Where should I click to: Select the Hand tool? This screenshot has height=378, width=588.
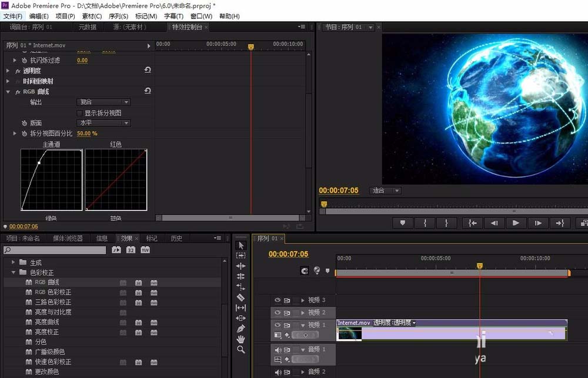(x=240, y=339)
